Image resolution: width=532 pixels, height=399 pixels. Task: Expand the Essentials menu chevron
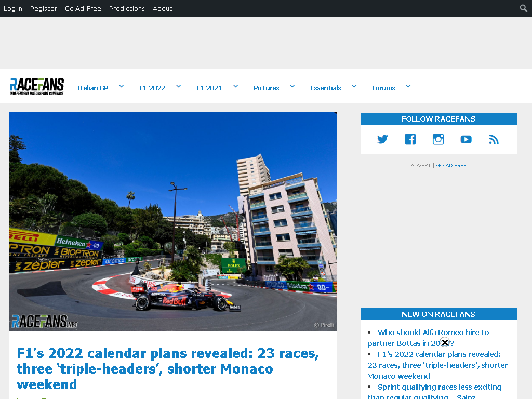click(x=354, y=86)
